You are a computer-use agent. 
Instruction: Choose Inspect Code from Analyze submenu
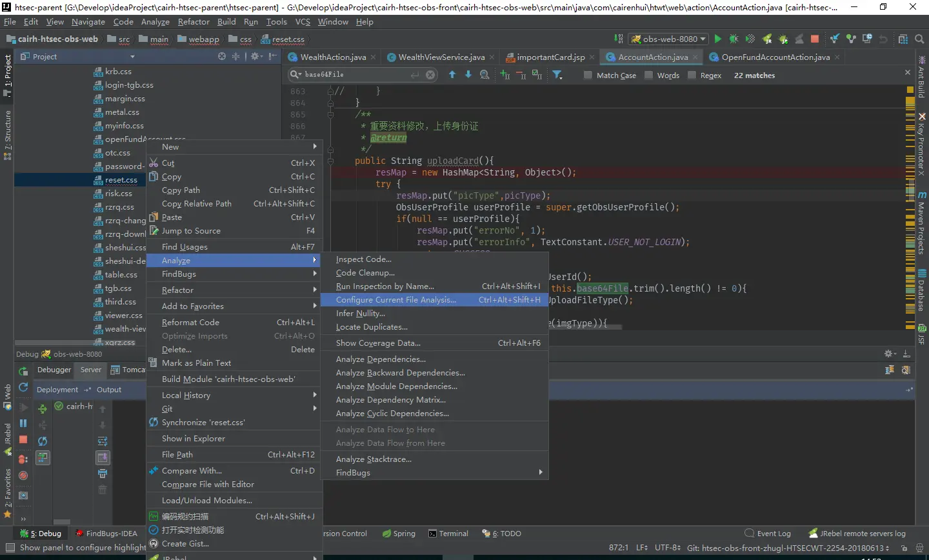(364, 259)
